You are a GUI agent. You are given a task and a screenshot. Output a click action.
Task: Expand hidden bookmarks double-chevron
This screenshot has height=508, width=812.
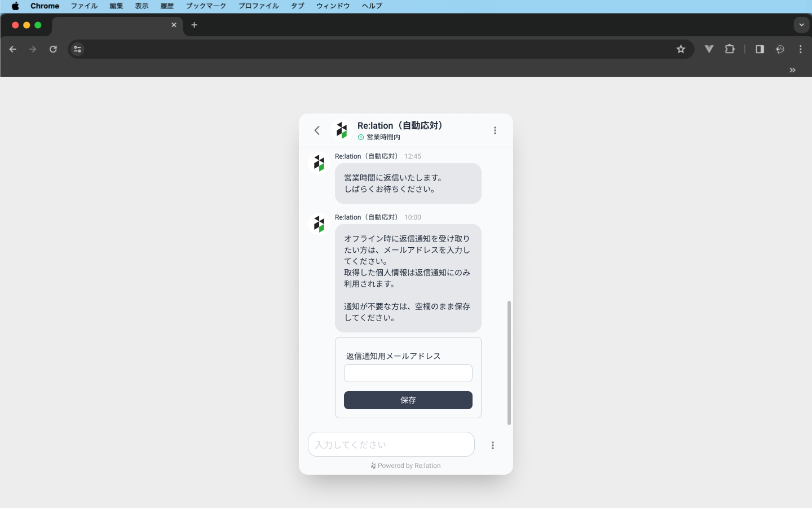click(792, 70)
